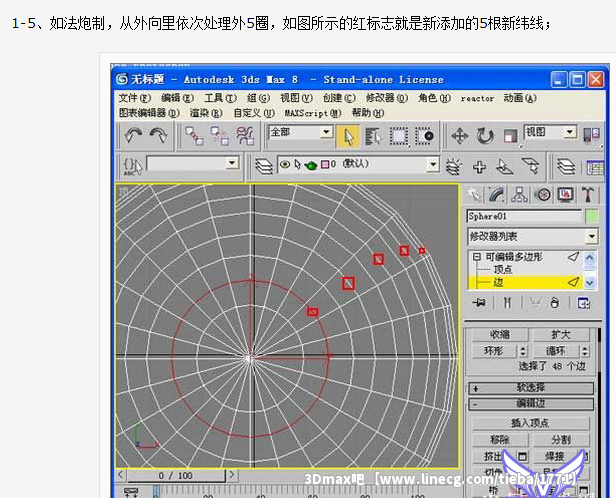
Task: Click the time slider showing 0 / 100
Action: (x=176, y=476)
